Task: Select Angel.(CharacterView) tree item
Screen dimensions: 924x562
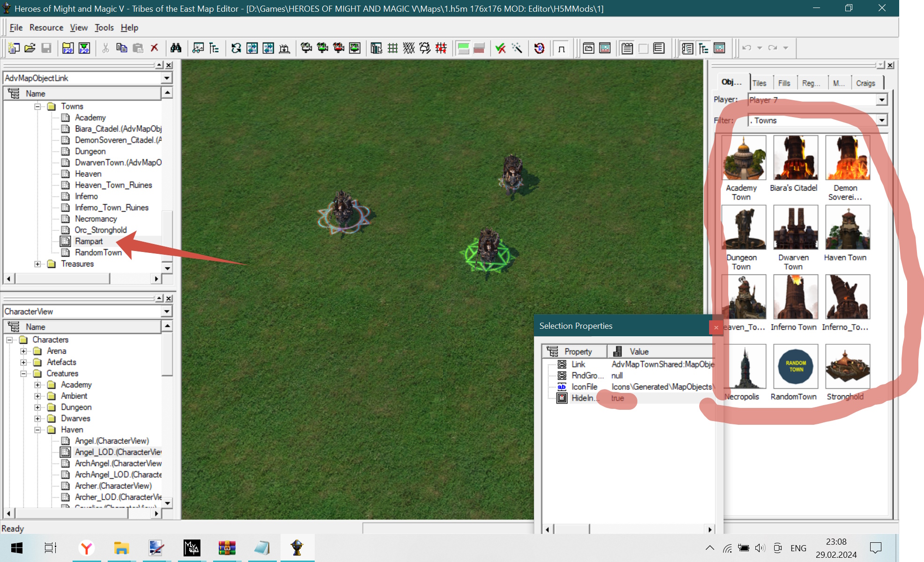Action: [x=112, y=441]
